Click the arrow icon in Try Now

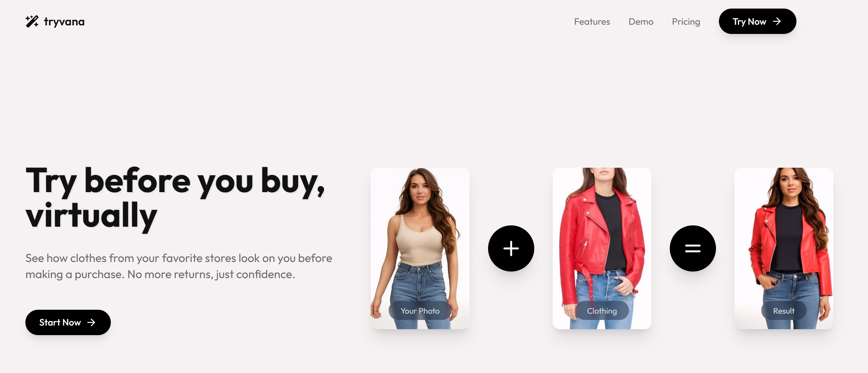(x=777, y=21)
